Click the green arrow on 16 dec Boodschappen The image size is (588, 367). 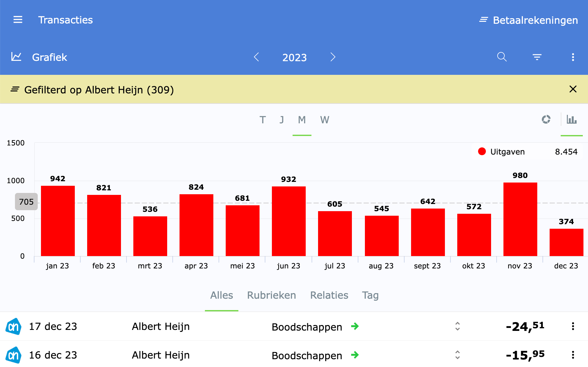coord(355,355)
